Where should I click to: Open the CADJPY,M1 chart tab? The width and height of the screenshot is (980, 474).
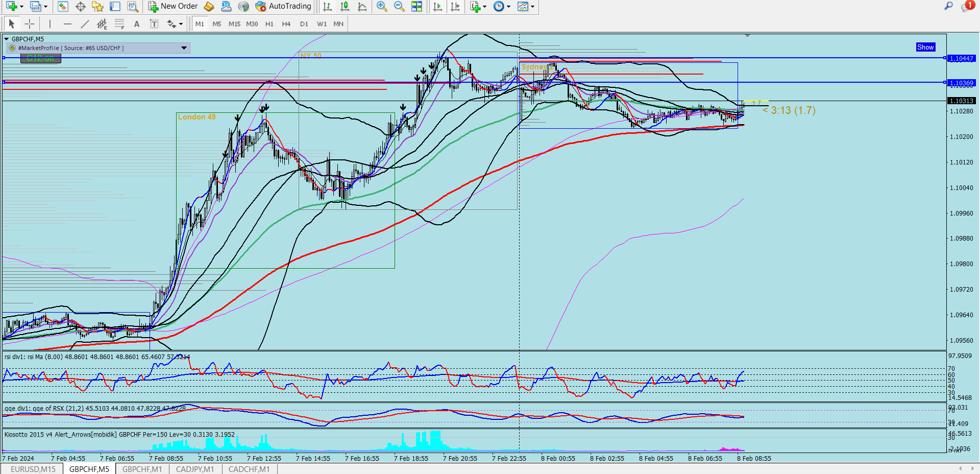point(195,469)
